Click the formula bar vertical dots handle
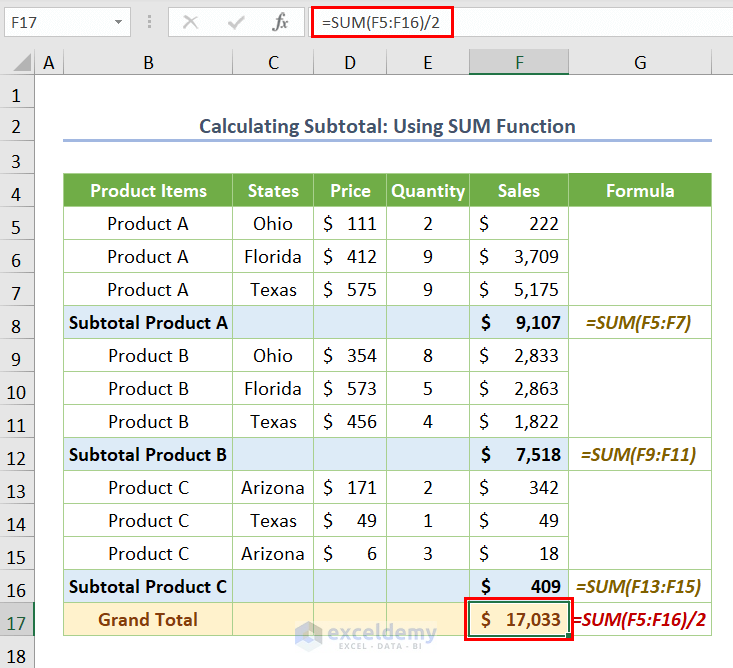Screen dimensions: 733x668 tap(149, 22)
